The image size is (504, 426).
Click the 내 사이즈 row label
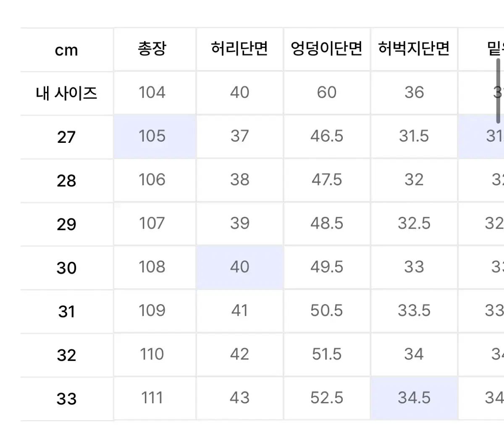(66, 93)
